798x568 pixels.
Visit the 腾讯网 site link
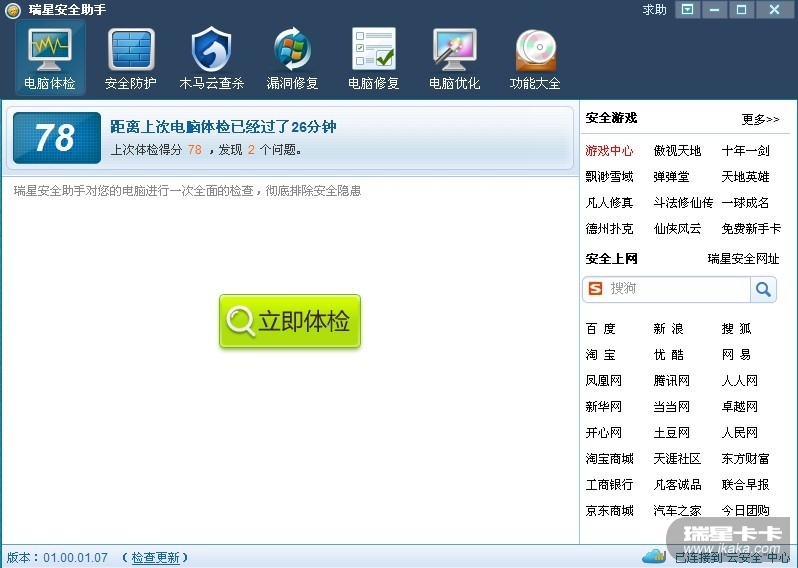672,381
